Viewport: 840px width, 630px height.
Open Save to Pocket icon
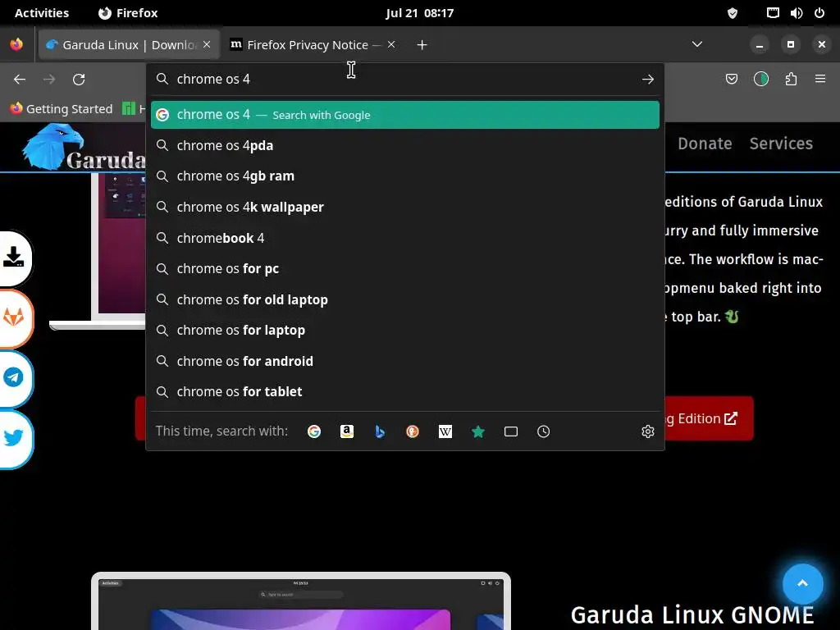coord(731,80)
